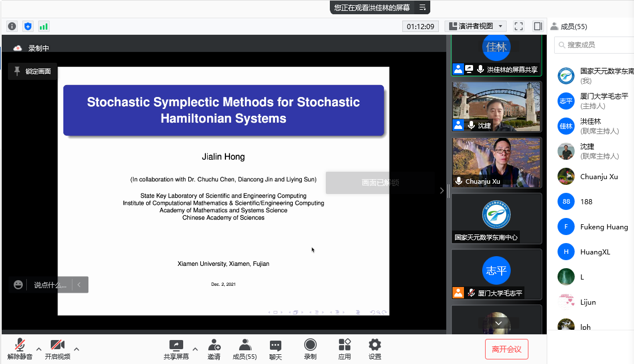Click the search members (搜索成员) field
Image resolution: width=634 pixels, height=364 pixels.
point(593,45)
